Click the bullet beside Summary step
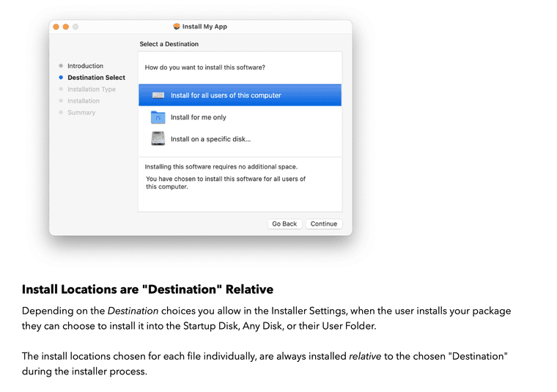The image size is (557, 392). pos(61,113)
